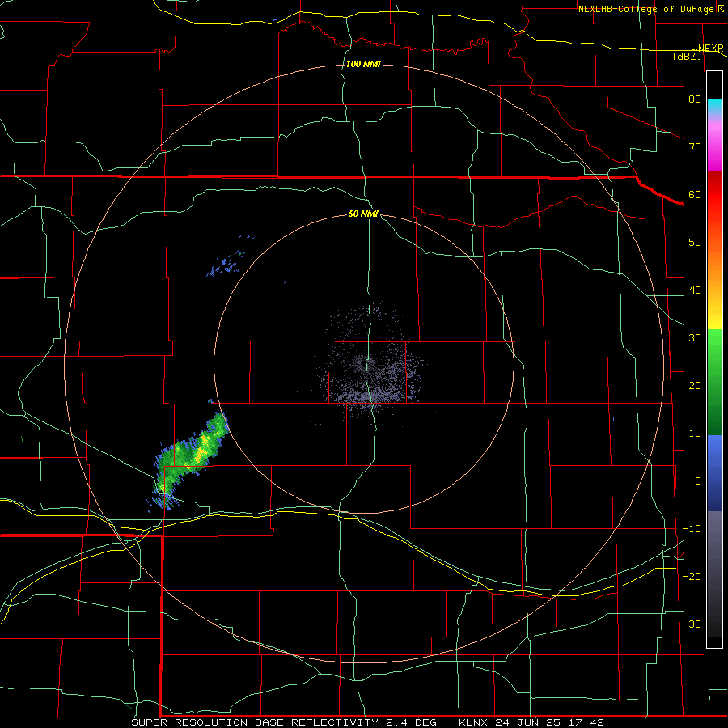Image resolution: width=728 pixels, height=728 pixels.
Task: Click the 0 value on the dBZ scale
Action: click(697, 481)
